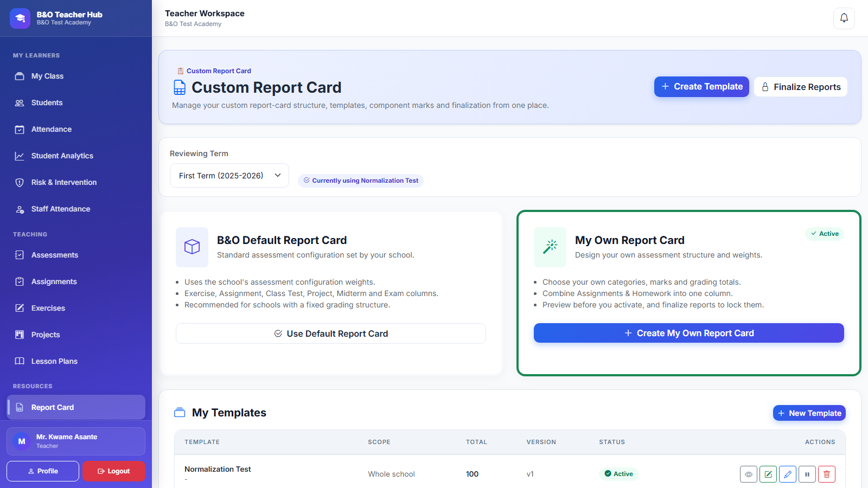The height and width of the screenshot is (488, 868).
Task: Open Assessments section
Action: click(76, 255)
